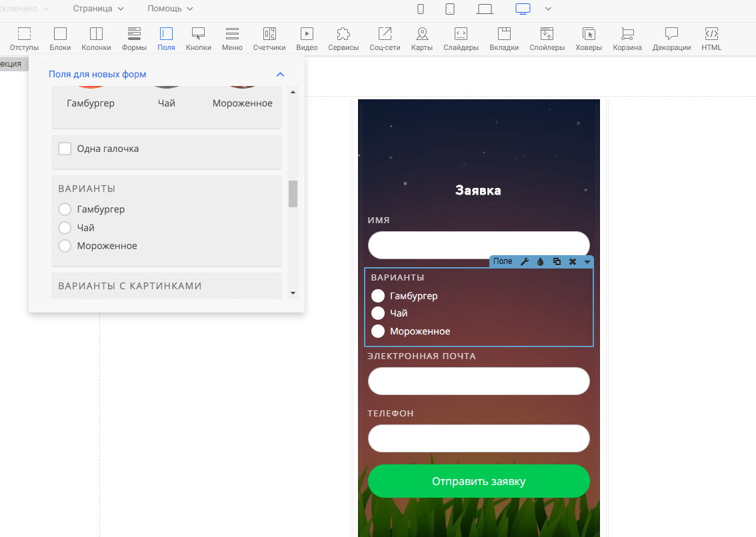756x537 pixels.
Task: Open the Кнопки elements panel
Action: point(198,39)
